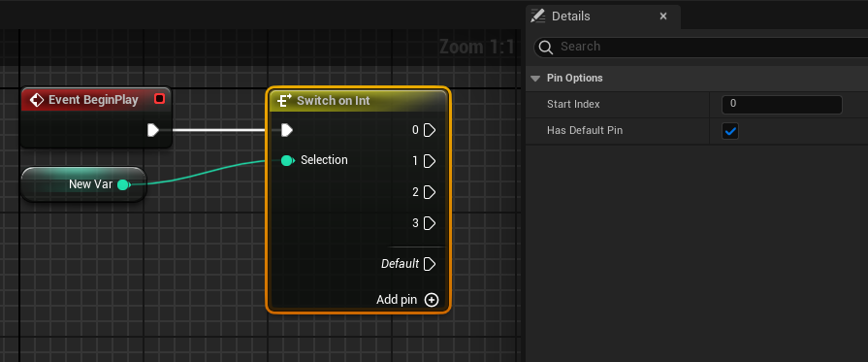Collapse the Pin Options section

(x=534, y=79)
